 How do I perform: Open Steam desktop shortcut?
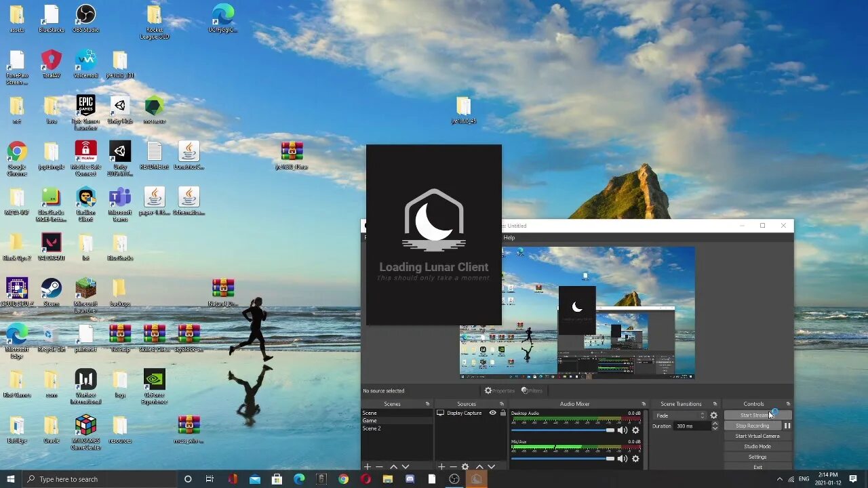pyautogui.click(x=52, y=292)
